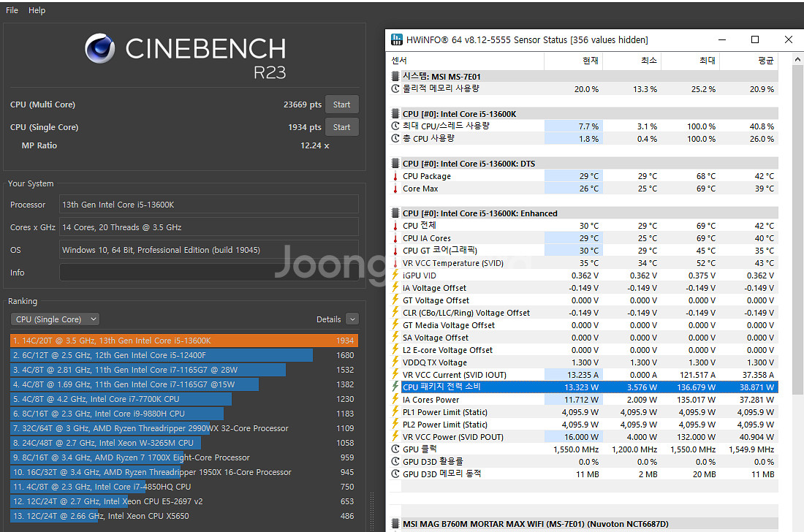This screenshot has width=804, height=532.
Task: Click the scroll-up arrow in HWiNFO
Action: coord(797,59)
